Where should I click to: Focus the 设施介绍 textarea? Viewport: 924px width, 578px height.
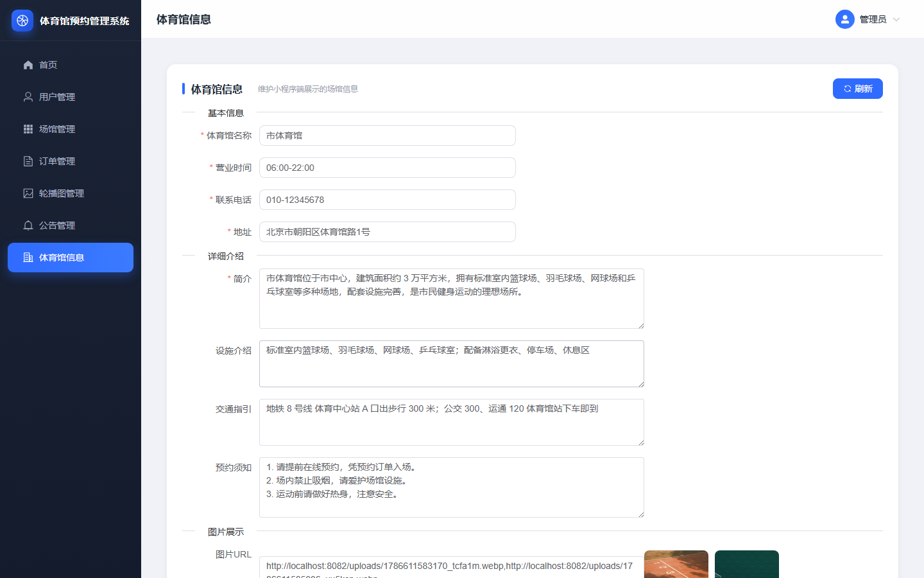452,363
